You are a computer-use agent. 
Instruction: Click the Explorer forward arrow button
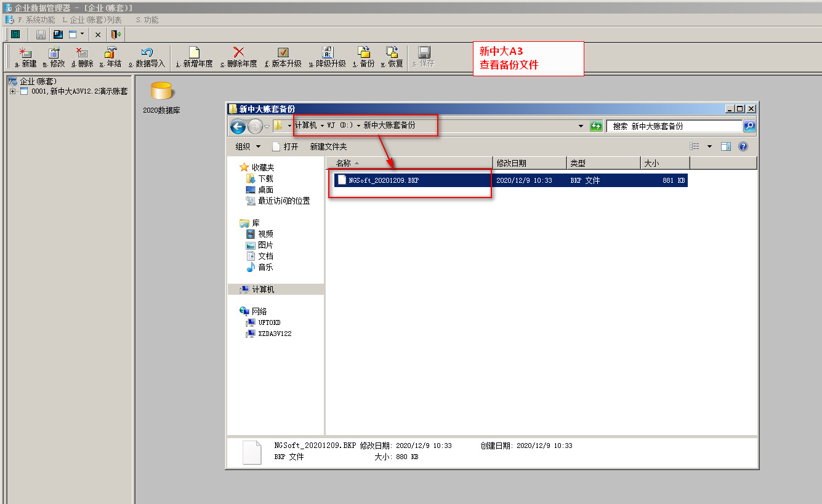click(255, 127)
